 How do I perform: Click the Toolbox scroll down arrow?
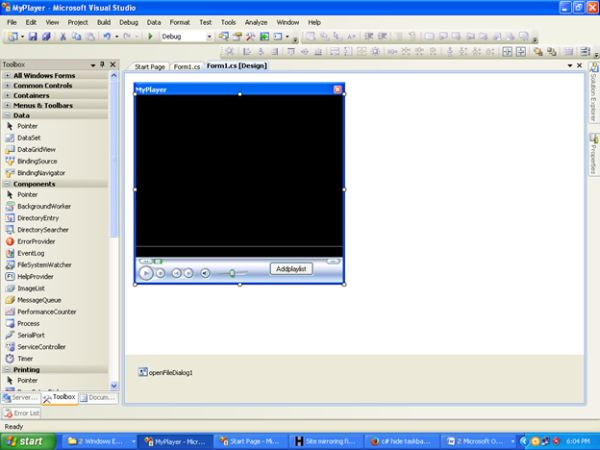(x=114, y=385)
